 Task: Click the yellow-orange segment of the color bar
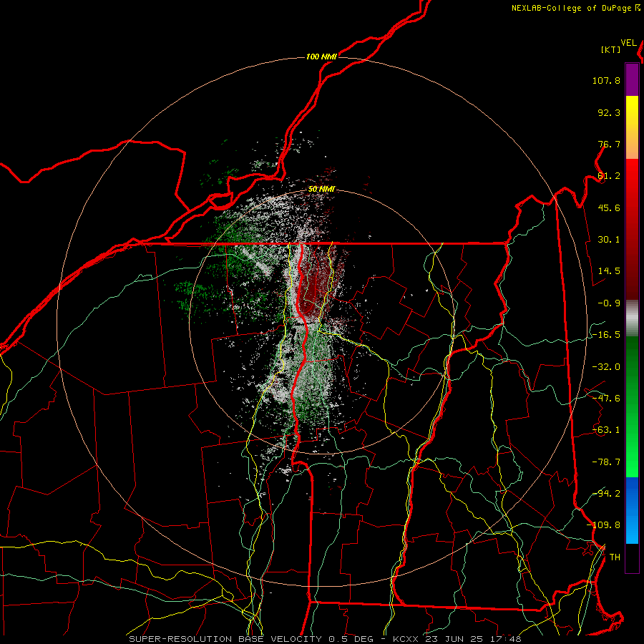(632, 127)
